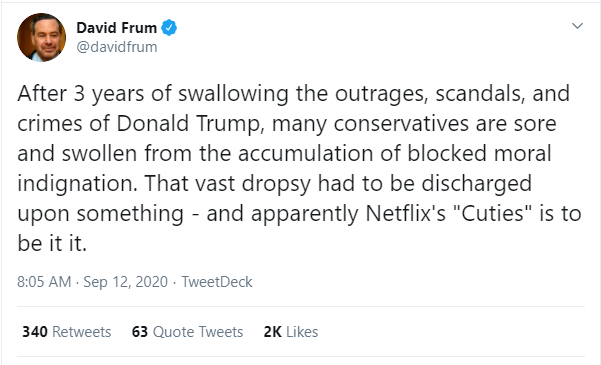Click David Frum's profile avatar photo

[x=41, y=37]
